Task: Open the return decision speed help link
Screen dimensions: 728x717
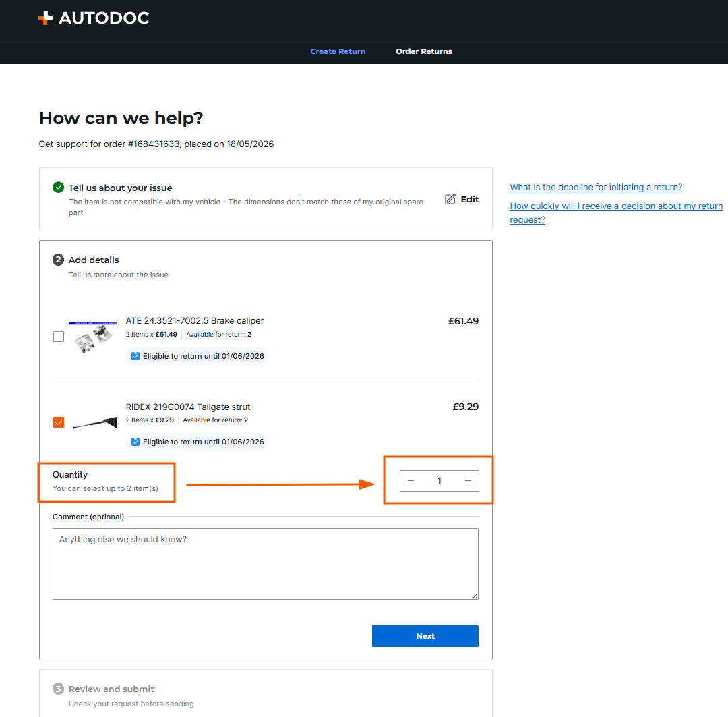Action: tap(616, 213)
